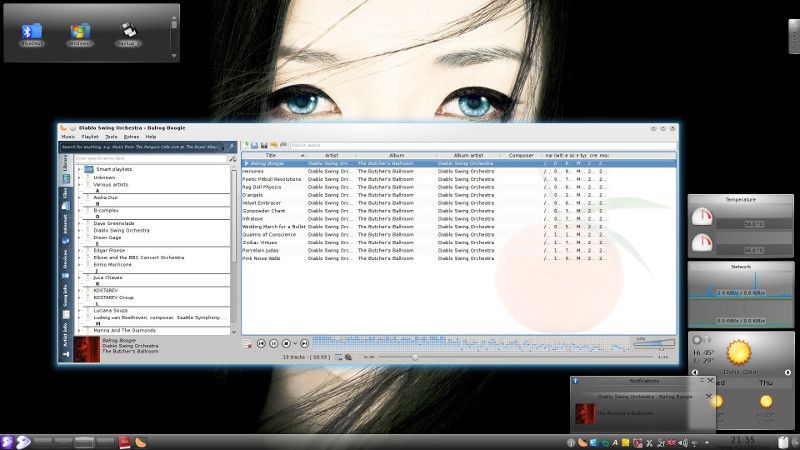Screen dimensions: 800x450
Task: Sort playlist by Composer column header
Action: tap(521, 155)
